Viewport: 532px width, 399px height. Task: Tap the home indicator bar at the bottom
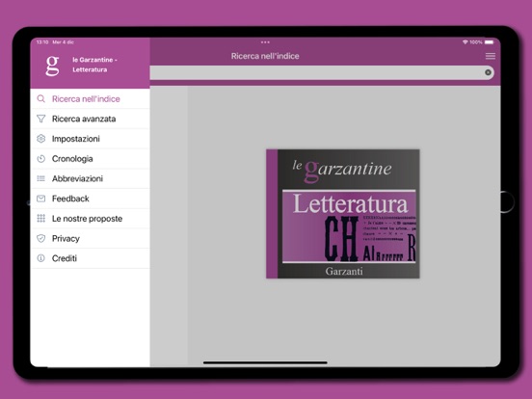pos(265,362)
